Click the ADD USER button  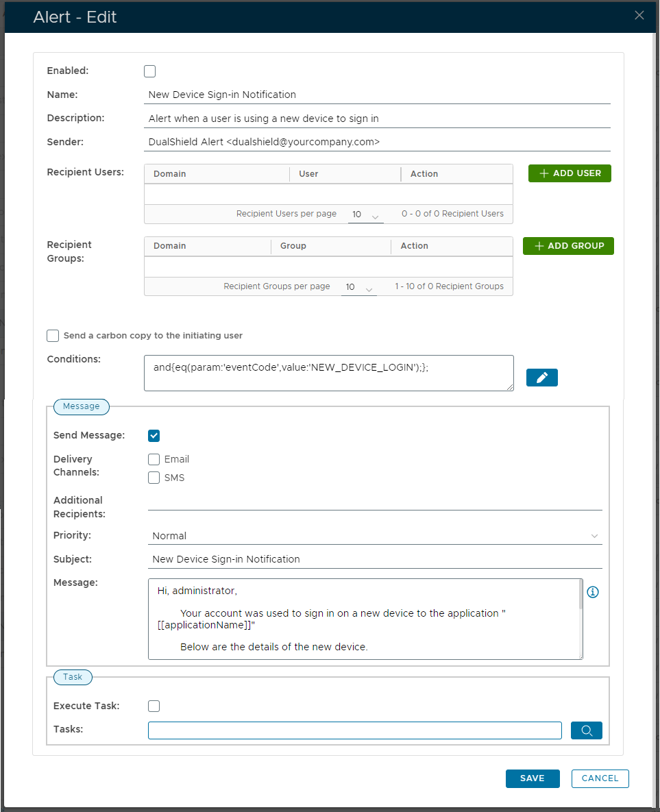570,173
